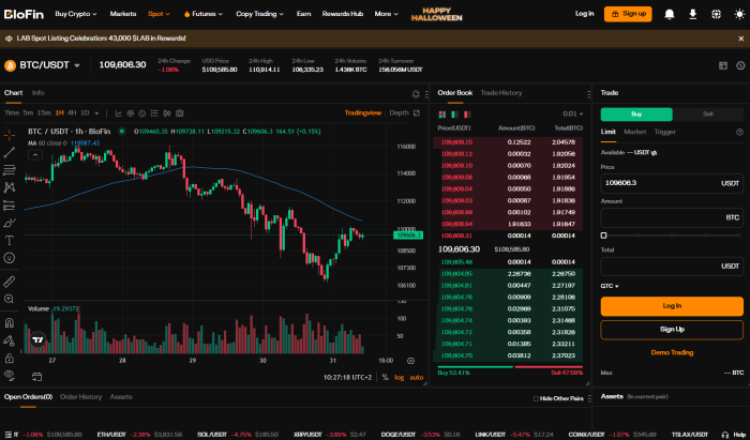The width and height of the screenshot is (750, 440).
Task: Open the TradingView logo link
Action: [x=38, y=340]
